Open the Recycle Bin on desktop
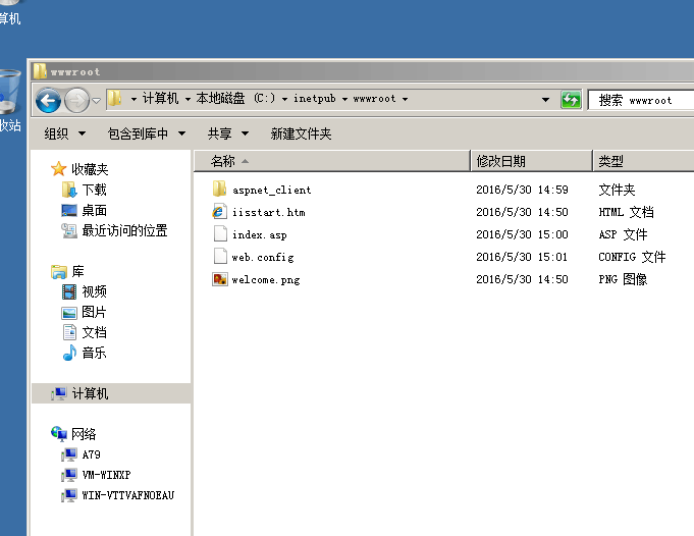Image resolution: width=694 pixels, height=536 pixels. [x=8, y=95]
